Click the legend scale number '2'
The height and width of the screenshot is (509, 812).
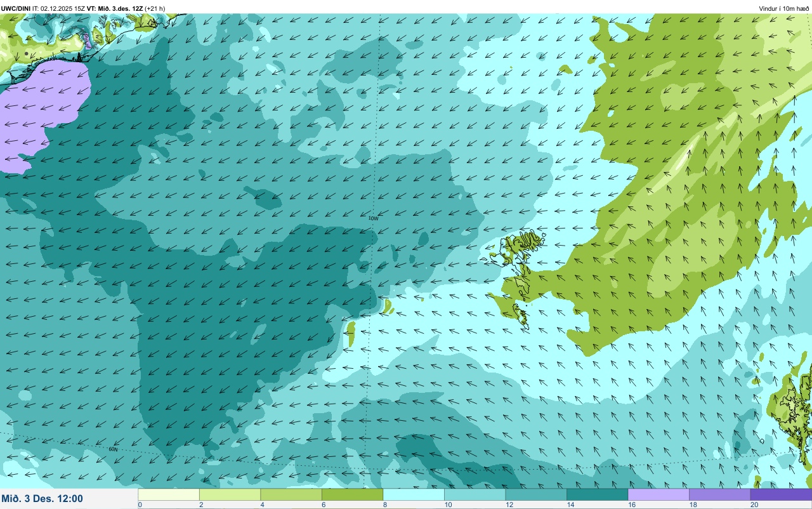200,505
